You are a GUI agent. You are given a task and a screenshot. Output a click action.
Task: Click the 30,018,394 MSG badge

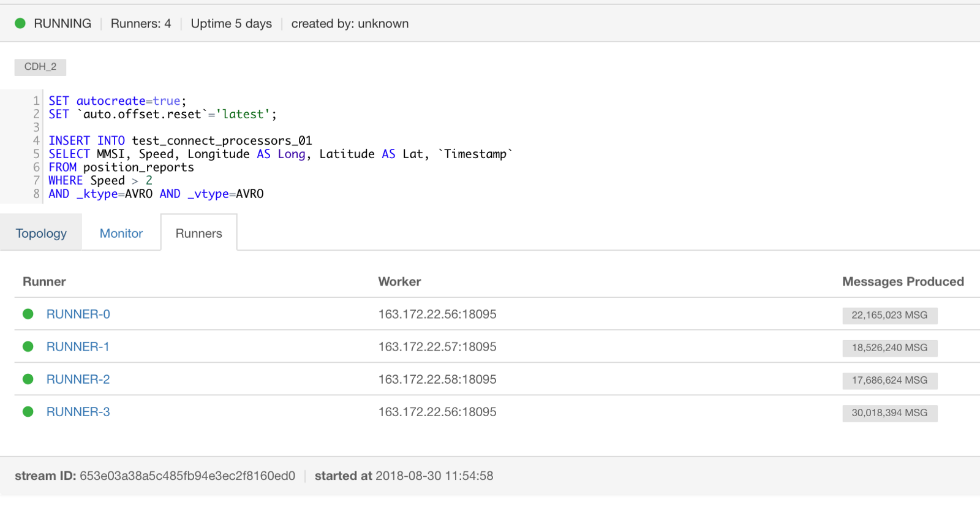[x=890, y=413]
